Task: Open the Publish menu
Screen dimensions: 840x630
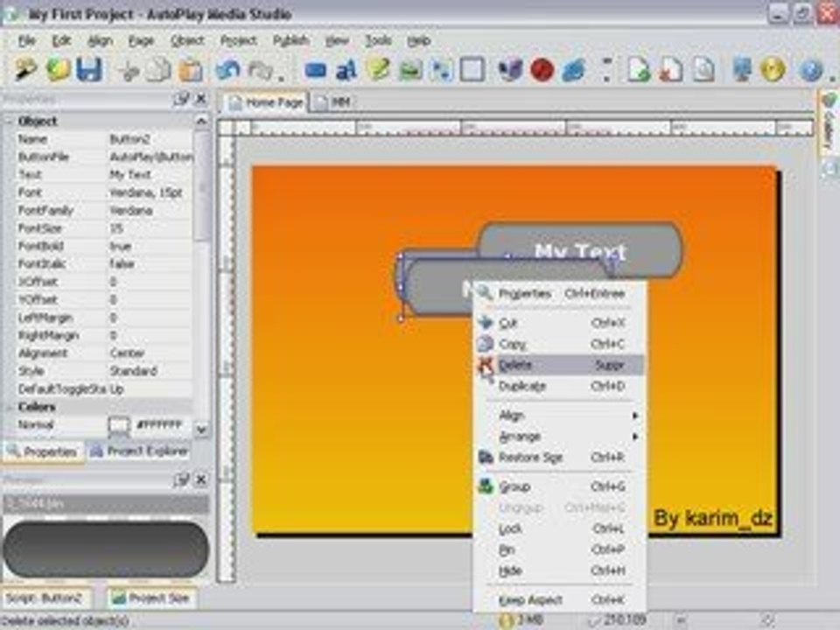Action: [290, 41]
